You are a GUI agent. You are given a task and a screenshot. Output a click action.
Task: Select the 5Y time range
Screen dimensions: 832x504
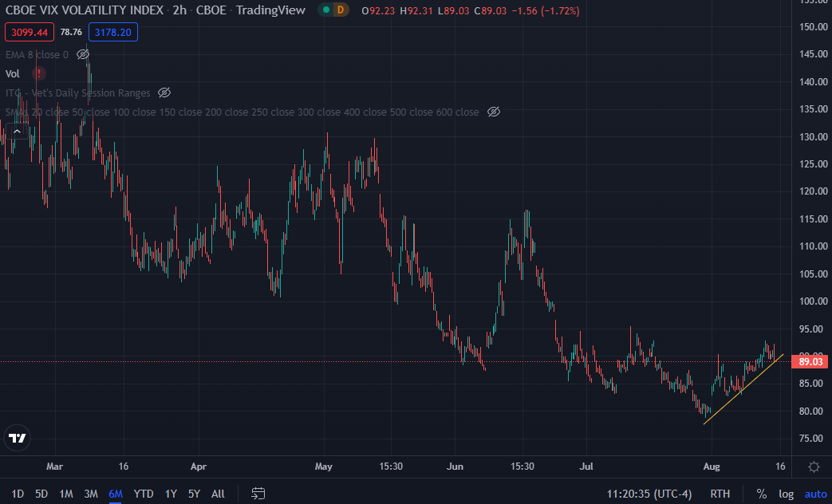click(x=194, y=494)
